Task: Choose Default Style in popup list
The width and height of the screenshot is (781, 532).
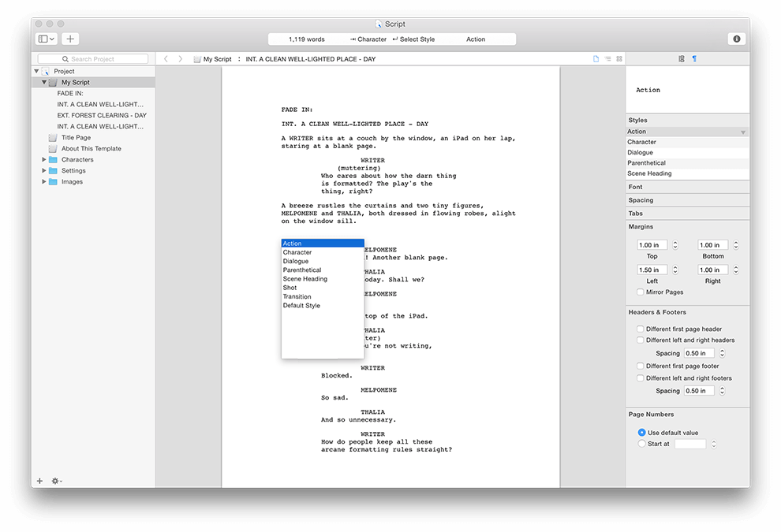Action: click(x=323, y=306)
